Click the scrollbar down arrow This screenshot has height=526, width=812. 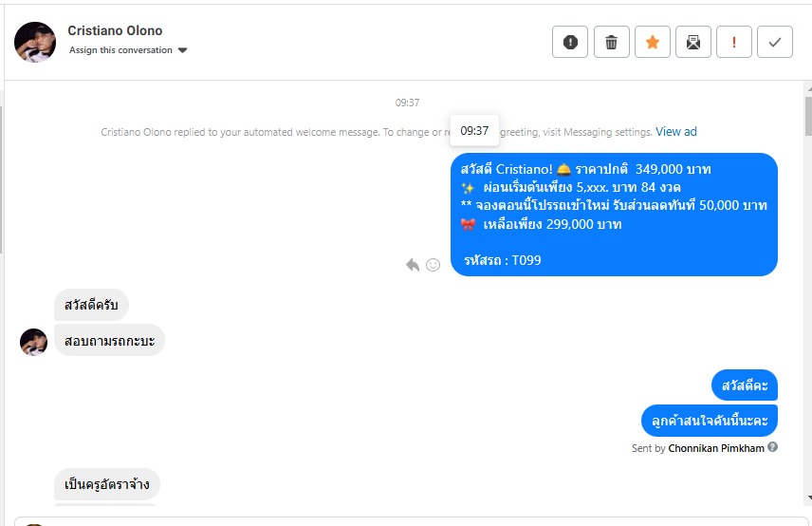click(x=809, y=498)
